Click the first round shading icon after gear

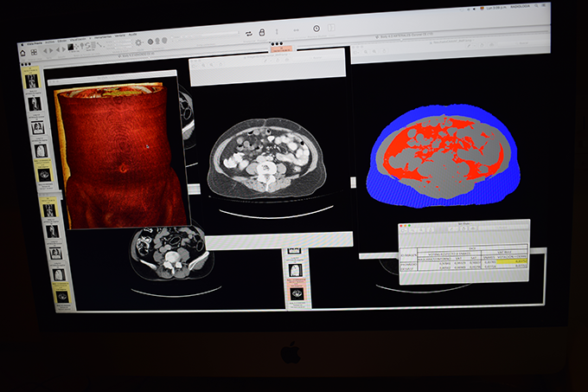[x=150, y=42]
